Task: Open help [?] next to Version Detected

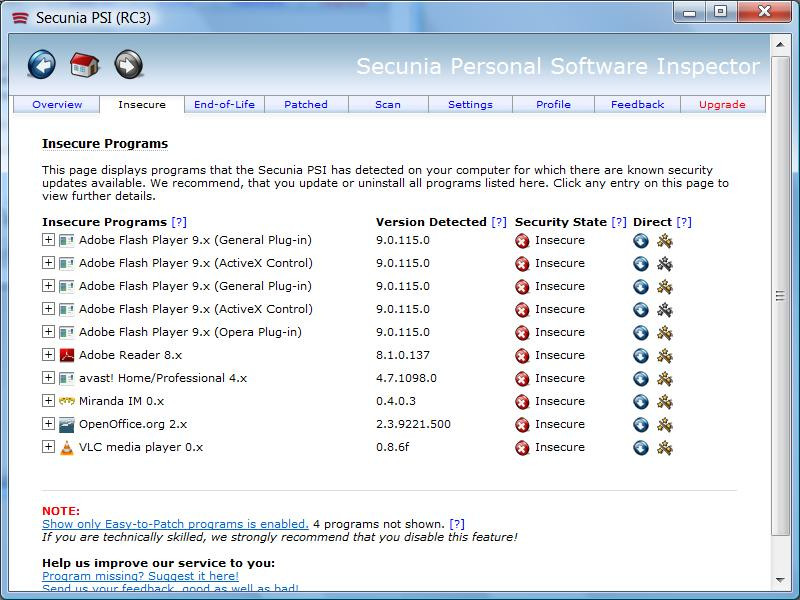Action: pos(499,222)
